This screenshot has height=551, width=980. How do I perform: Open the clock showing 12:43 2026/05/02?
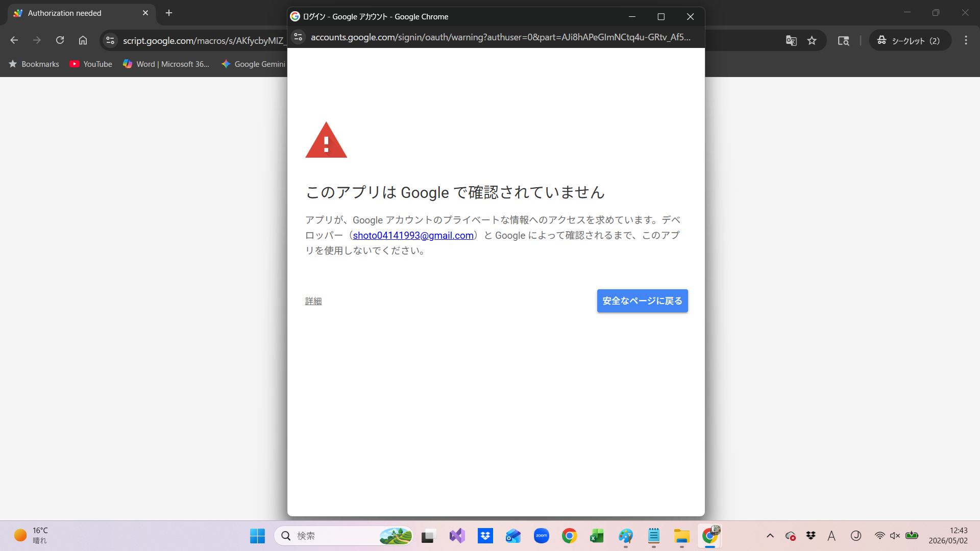[x=948, y=536]
